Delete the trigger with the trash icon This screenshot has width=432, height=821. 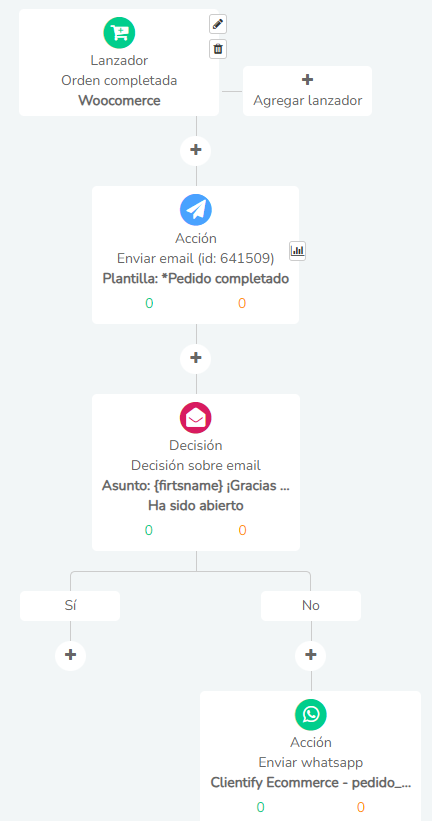click(x=218, y=49)
